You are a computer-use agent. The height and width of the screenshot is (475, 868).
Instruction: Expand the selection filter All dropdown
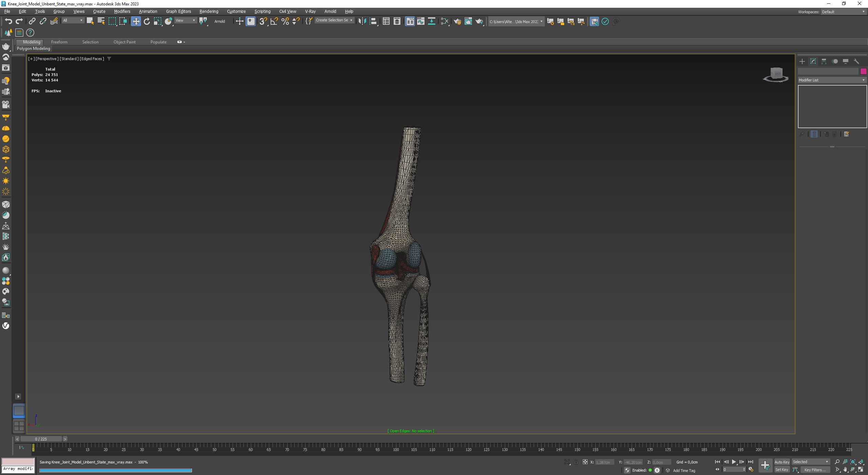coord(73,20)
